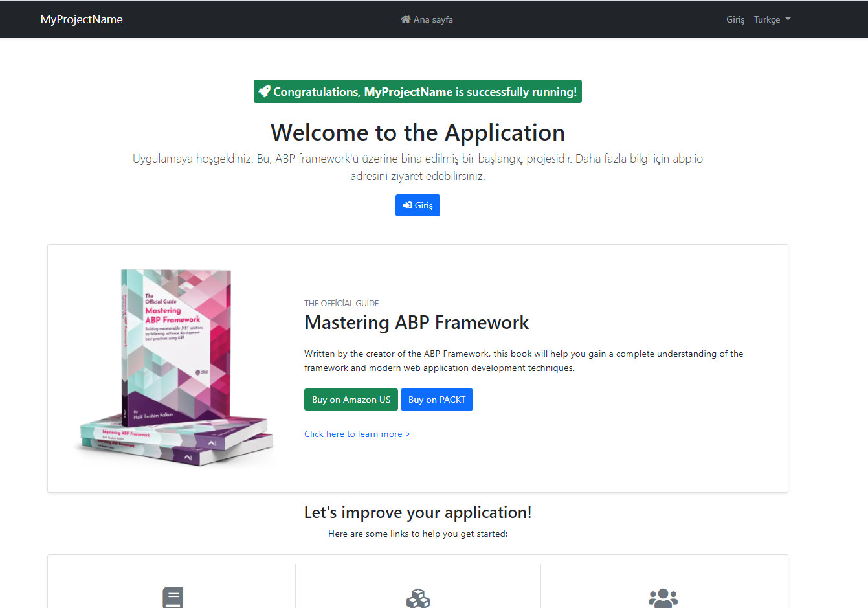Viewport: 868px width, 608px height.
Task: Select Ana sayfa in the navbar
Action: coord(432,19)
